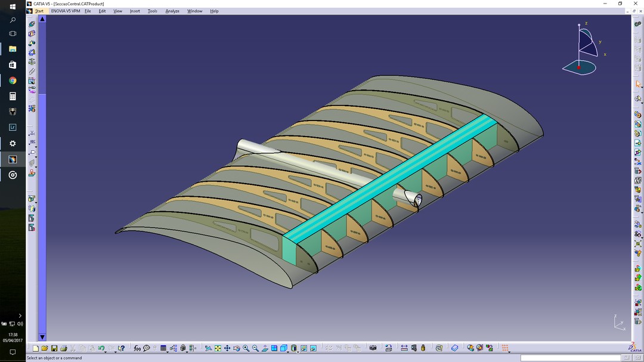
Task: Open Google Chrome from the taskbar
Action: 13,81
